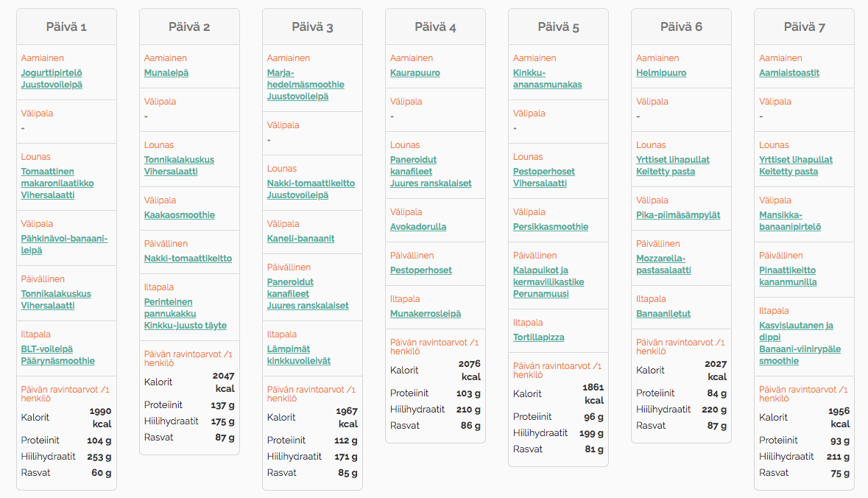This screenshot has width=868, height=498.
Task: Open Perinteinen pannukakku recipe
Action: [x=170, y=307]
